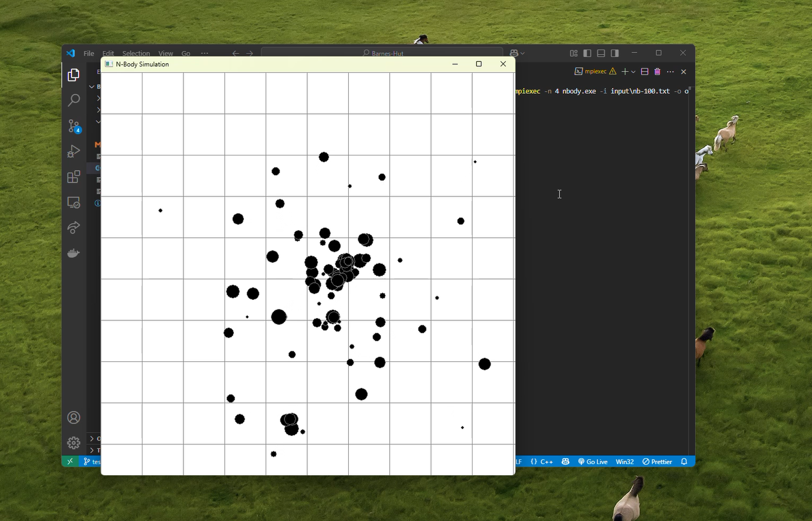
Task: Click the remote window indicator in status bar
Action: (x=70, y=462)
